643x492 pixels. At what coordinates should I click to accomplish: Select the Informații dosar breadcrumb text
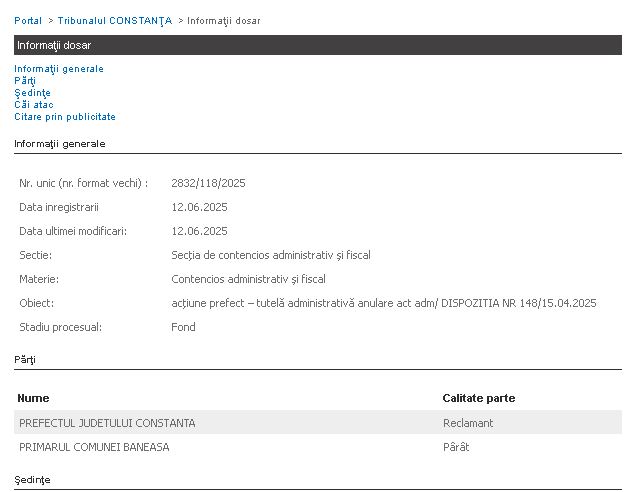pos(223,21)
